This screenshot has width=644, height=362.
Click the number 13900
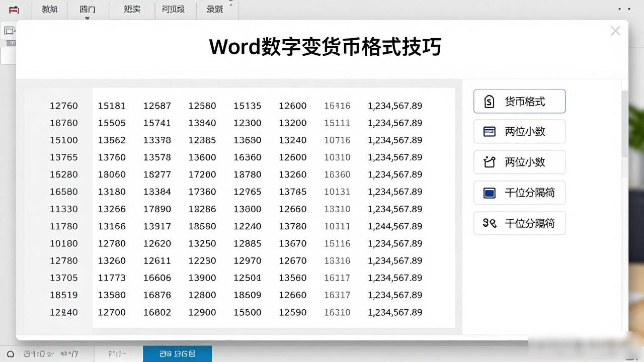tap(202, 278)
